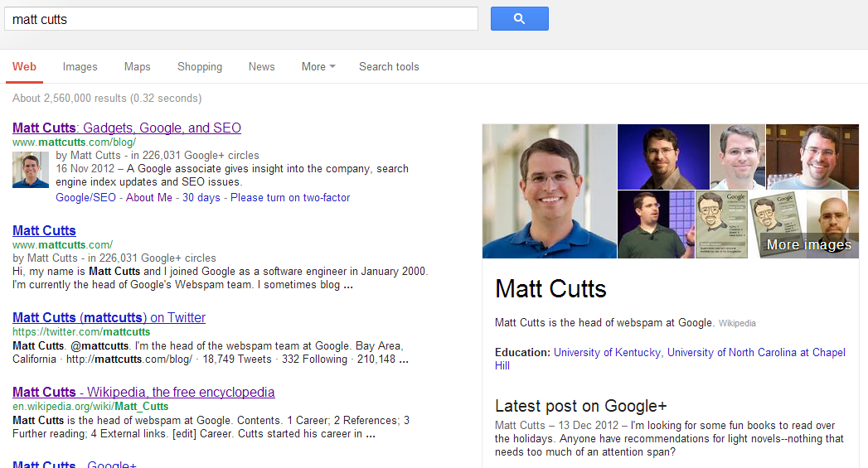
Task: Switch to the Images tab
Action: [80, 66]
